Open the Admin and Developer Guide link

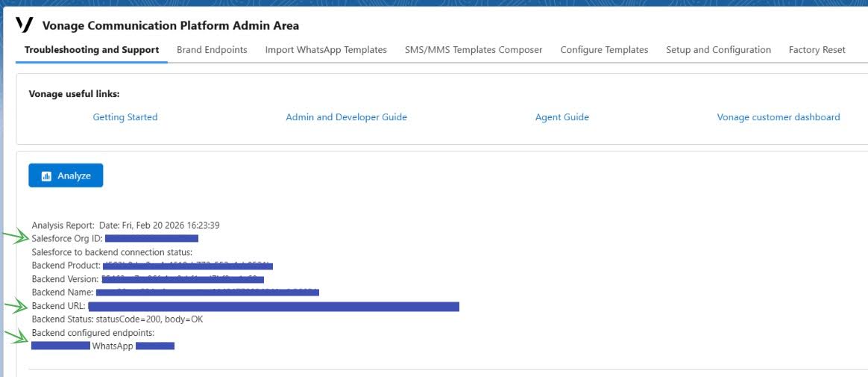(347, 117)
